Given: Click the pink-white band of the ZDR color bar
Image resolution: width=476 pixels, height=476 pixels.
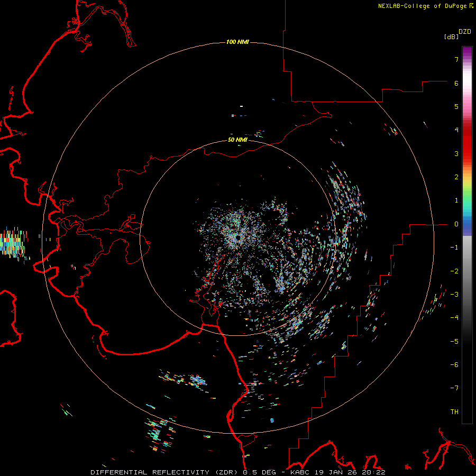Looking at the screenshot, I should (x=467, y=88).
